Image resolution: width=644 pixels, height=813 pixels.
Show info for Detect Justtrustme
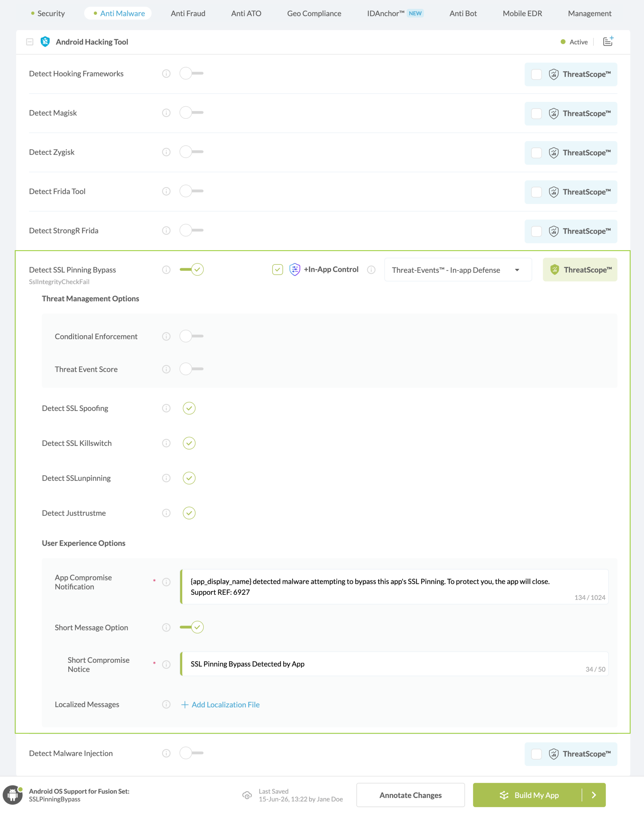[166, 513]
